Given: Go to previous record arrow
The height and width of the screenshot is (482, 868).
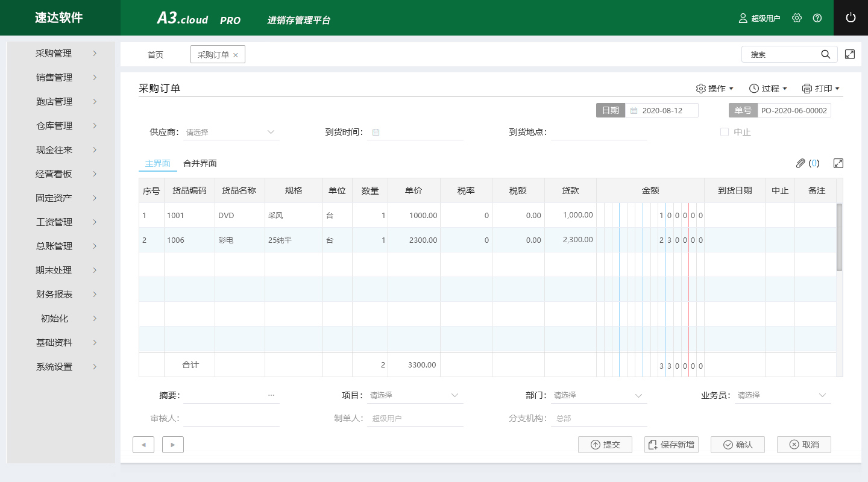Looking at the screenshot, I should pos(143,445).
